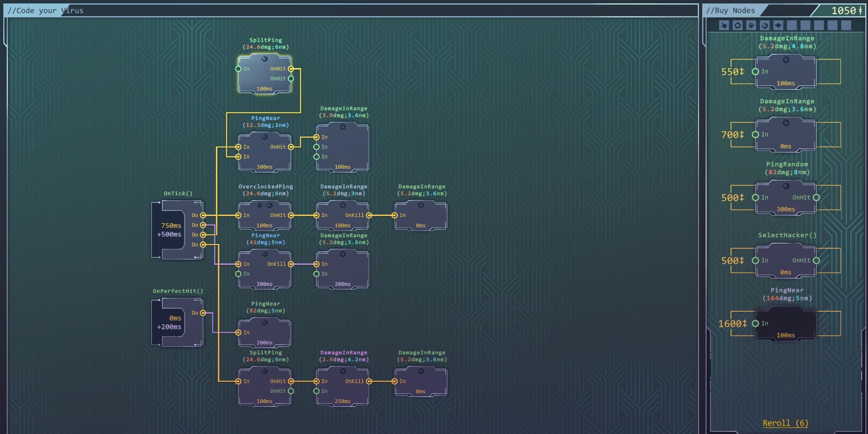The image size is (868, 434).
Task: Click the swirl icon on the highlighted SplitPing node
Action: 264,59
